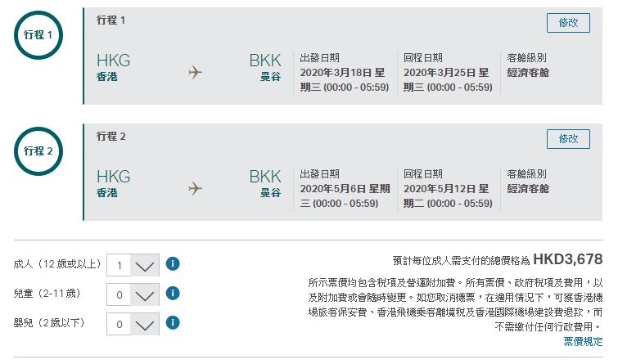The height and width of the screenshot is (364, 618).
Task: Open the info icon for 嬰兒 passengers
Action: (173, 322)
